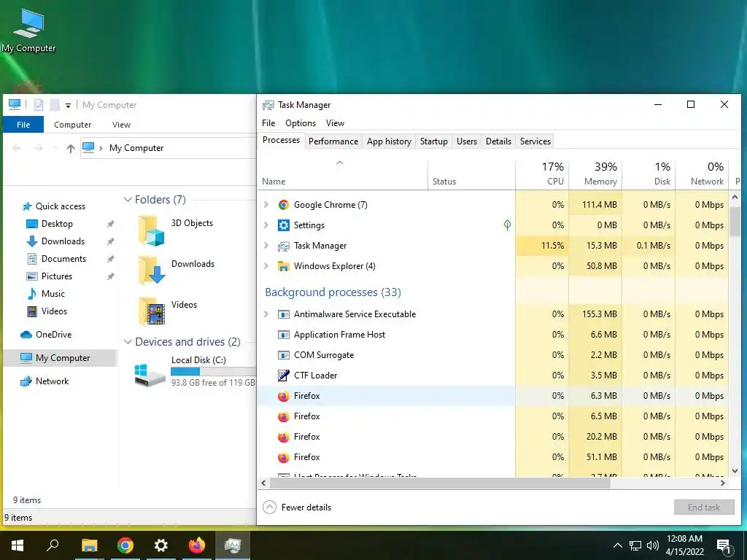747x560 pixels.
Task: Open the View menu in Task Manager
Action: tap(335, 123)
